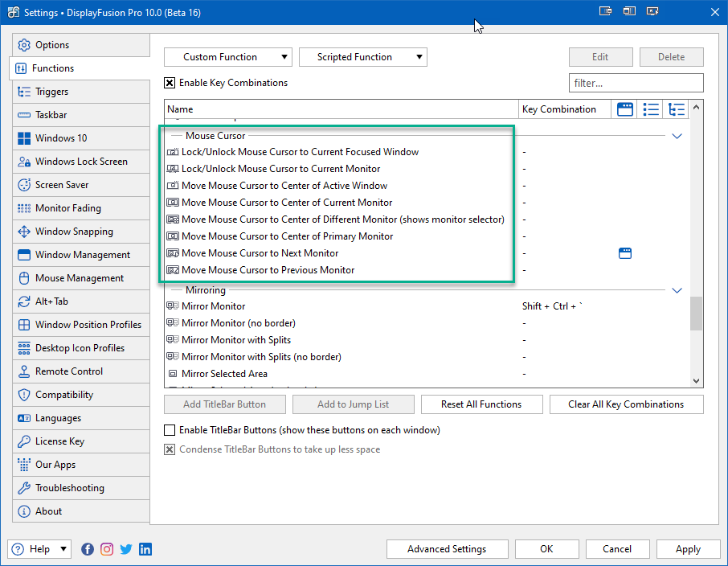The width and height of the screenshot is (728, 566).
Task: Switch to Monitor Fading tab
Action: coord(81,208)
